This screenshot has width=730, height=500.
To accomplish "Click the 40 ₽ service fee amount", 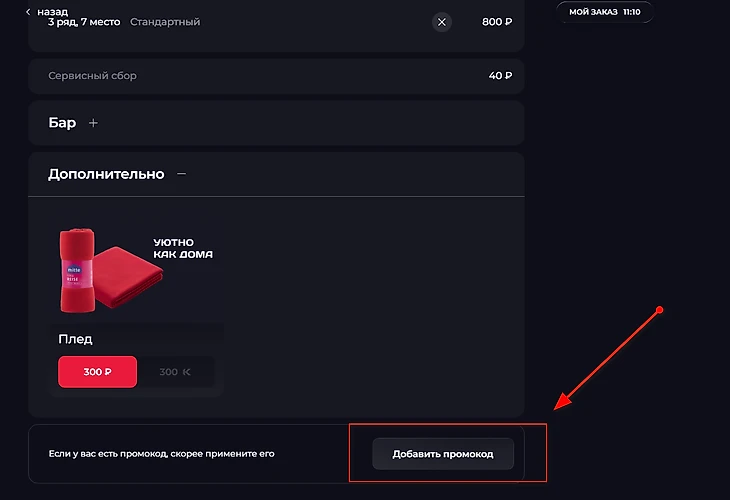I will click(x=500, y=75).
